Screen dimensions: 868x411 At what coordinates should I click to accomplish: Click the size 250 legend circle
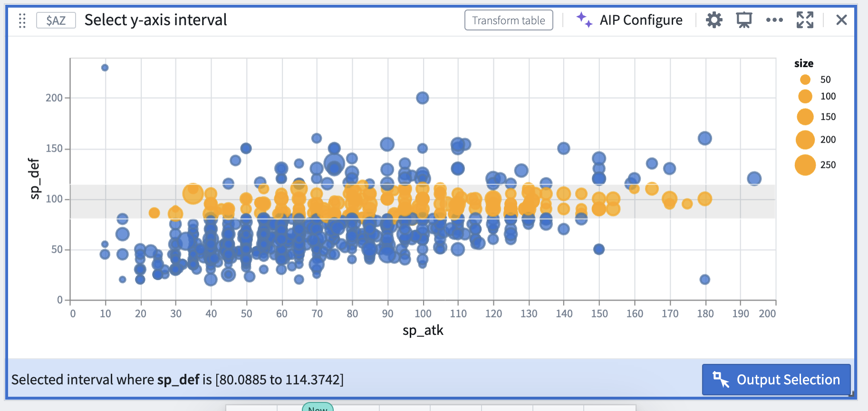(x=805, y=165)
